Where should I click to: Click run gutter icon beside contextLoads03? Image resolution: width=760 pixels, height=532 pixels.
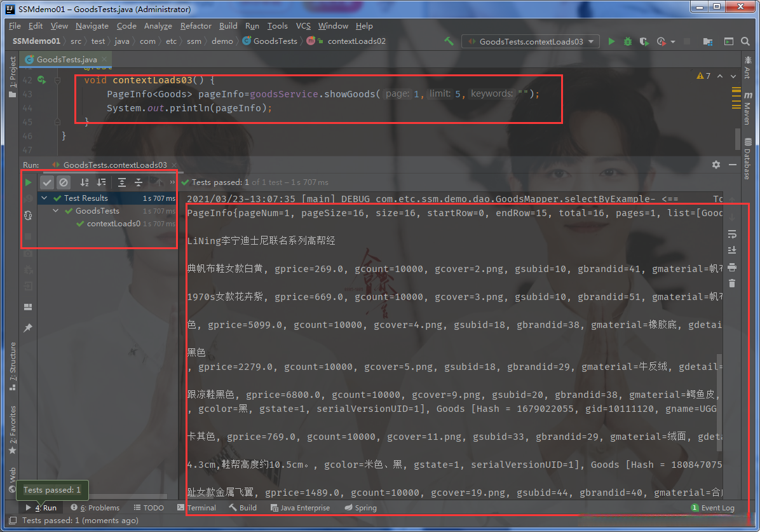click(42, 80)
